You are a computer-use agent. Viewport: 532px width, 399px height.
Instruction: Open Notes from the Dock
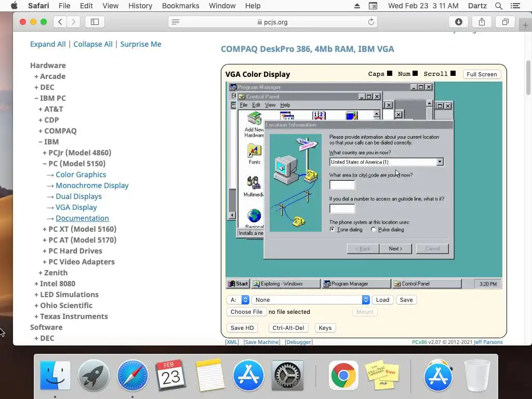tap(210, 376)
